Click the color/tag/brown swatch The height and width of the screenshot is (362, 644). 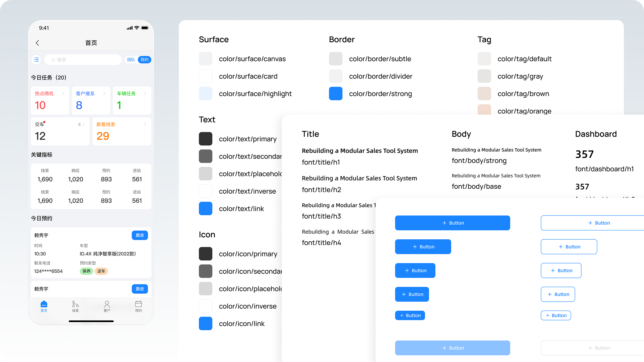click(484, 93)
